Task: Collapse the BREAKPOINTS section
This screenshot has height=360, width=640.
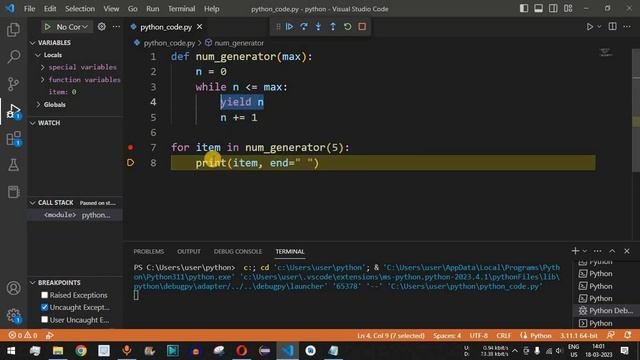Action: point(33,282)
